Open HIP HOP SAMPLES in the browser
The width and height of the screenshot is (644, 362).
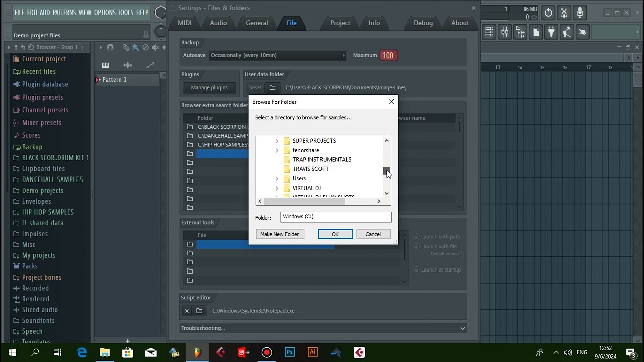coord(48,212)
